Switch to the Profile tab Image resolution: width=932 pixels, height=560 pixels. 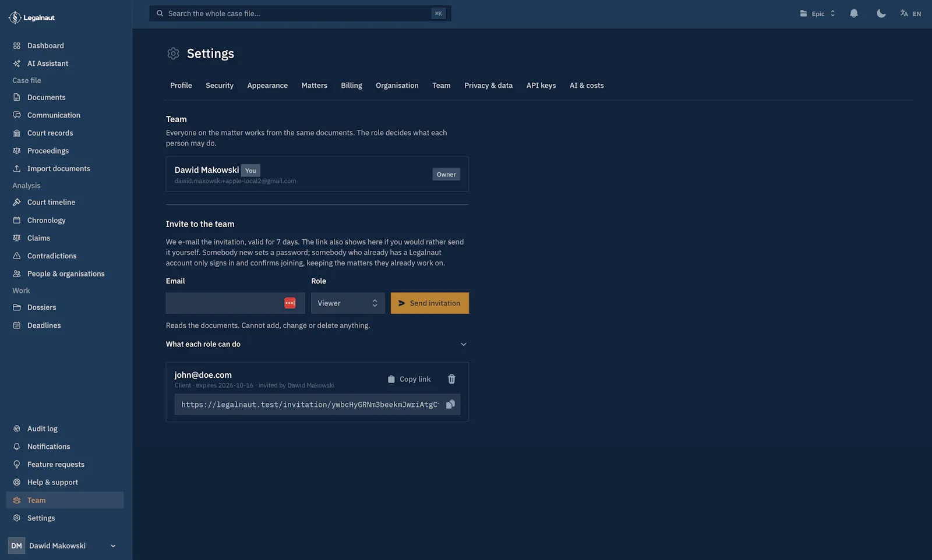[x=181, y=86]
